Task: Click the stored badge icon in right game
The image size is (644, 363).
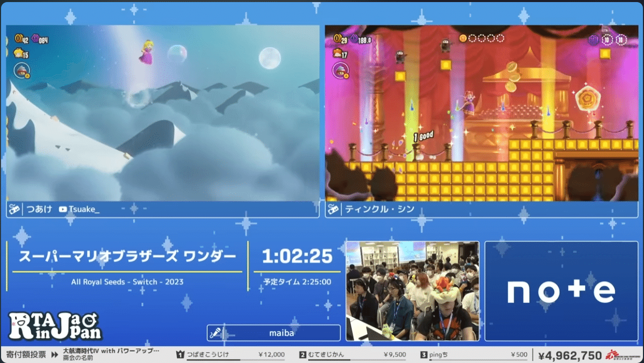Action: (340, 70)
